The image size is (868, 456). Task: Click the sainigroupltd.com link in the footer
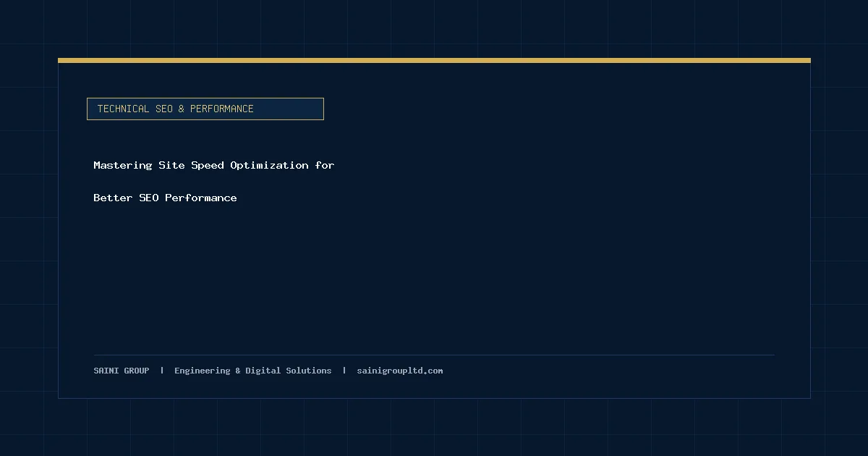click(x=399, y=371)
